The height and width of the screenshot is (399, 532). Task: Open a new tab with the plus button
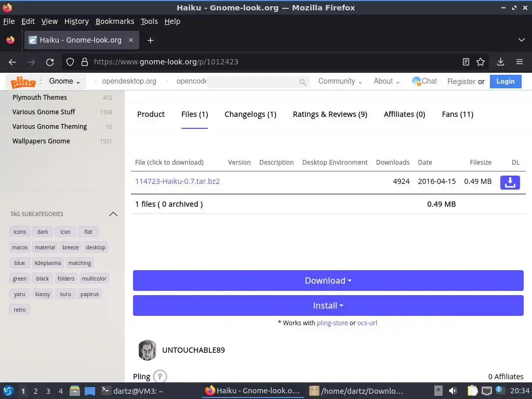150,41
